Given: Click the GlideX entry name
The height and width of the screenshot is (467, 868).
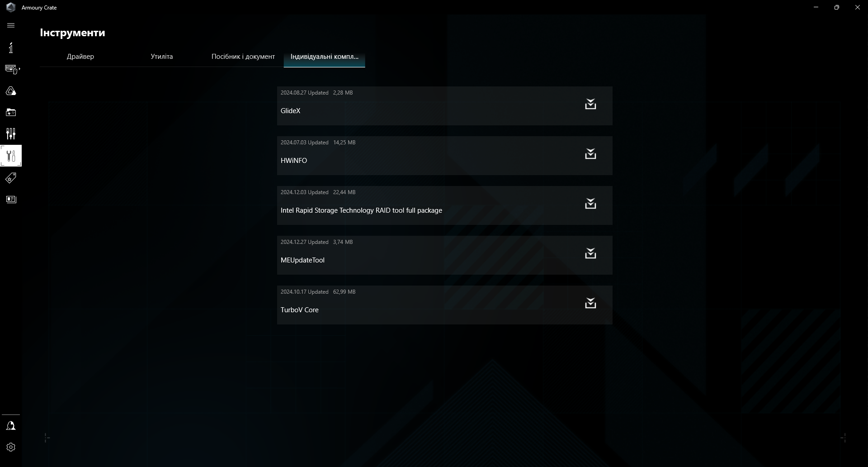Looking at the screenshot, I should 290,111.
